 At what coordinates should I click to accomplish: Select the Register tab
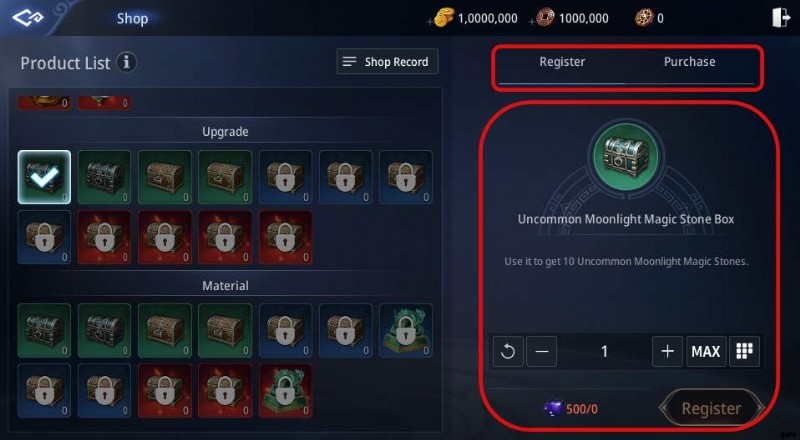pos(562,62)
